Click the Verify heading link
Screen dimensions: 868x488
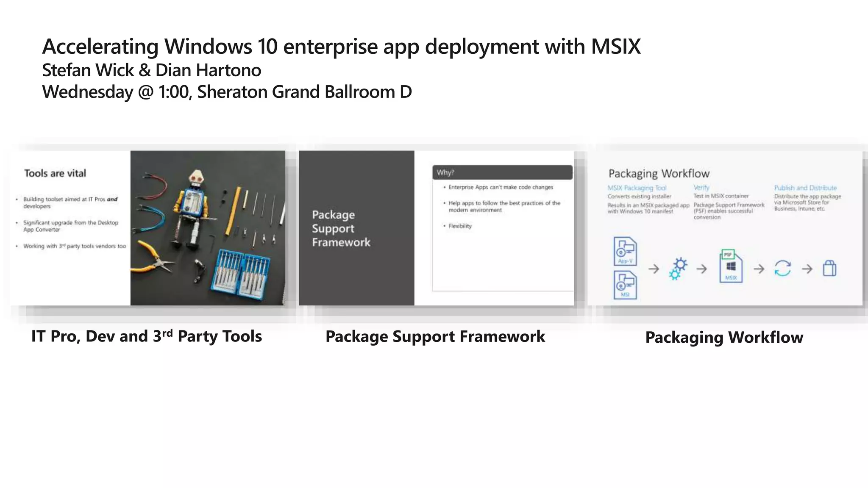[701, 187]
